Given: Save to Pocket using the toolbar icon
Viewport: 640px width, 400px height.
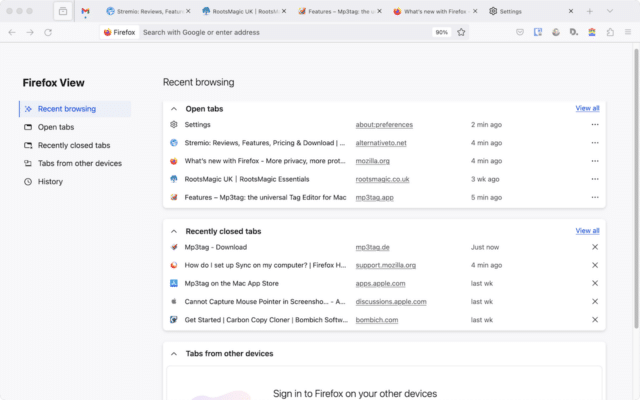Looking at the screenshot, I should pyautogui.click(x=520, y=32).
